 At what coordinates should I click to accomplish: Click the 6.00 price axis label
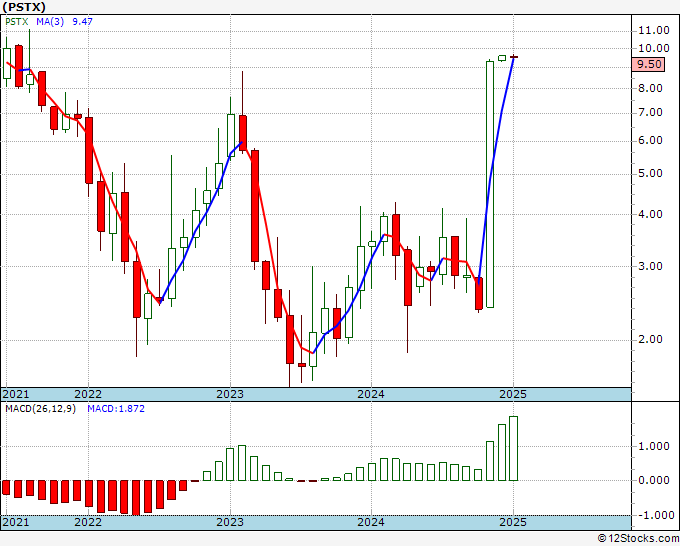(x=650, y=141)
